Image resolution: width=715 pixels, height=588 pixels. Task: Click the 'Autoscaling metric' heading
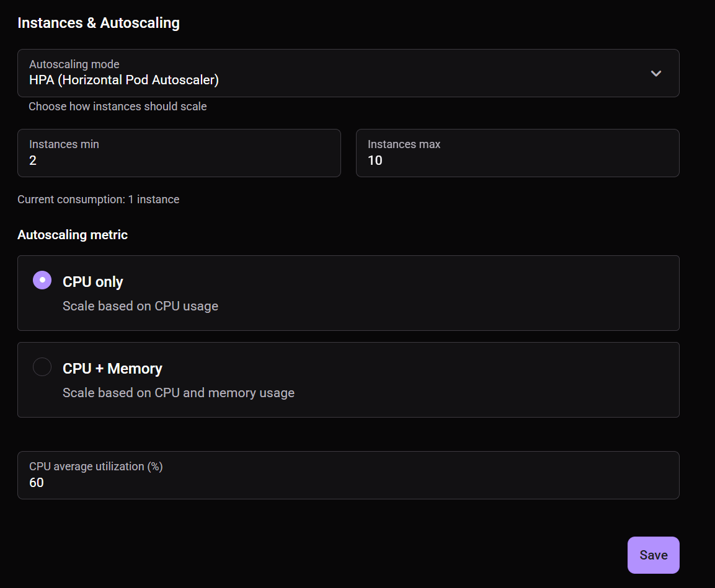point(73,235)
